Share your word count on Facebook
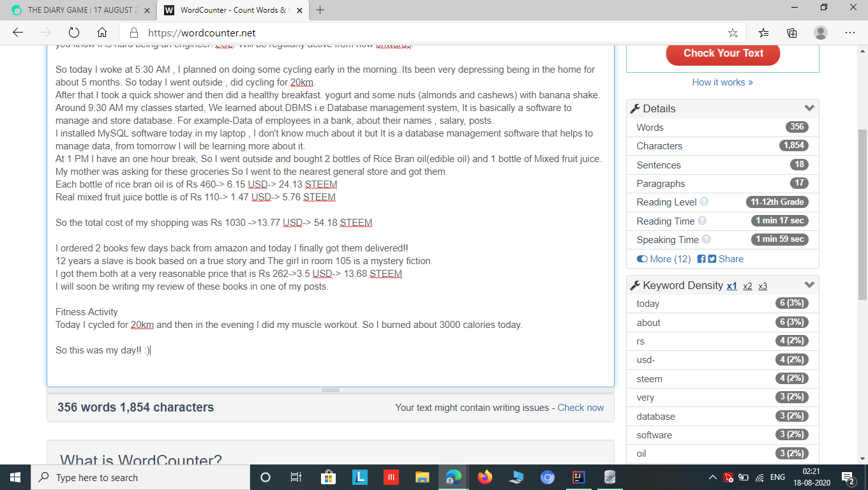868x490 pixels. click(x=701, y=258)
